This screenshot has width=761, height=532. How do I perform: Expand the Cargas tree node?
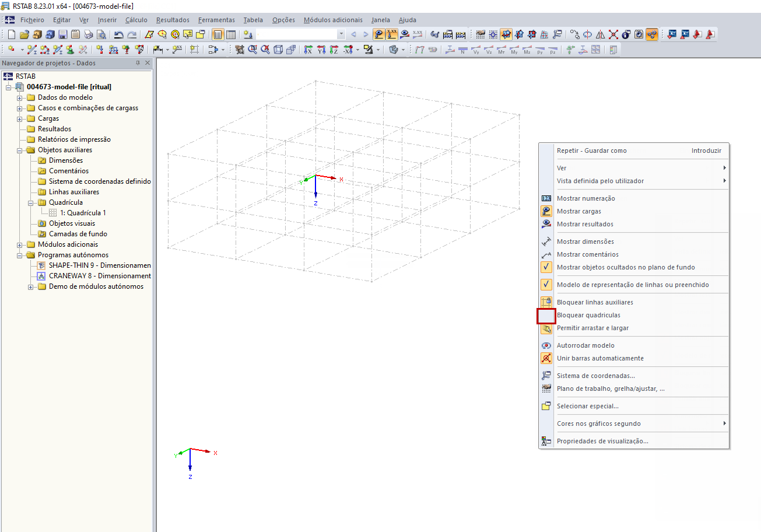20,118
